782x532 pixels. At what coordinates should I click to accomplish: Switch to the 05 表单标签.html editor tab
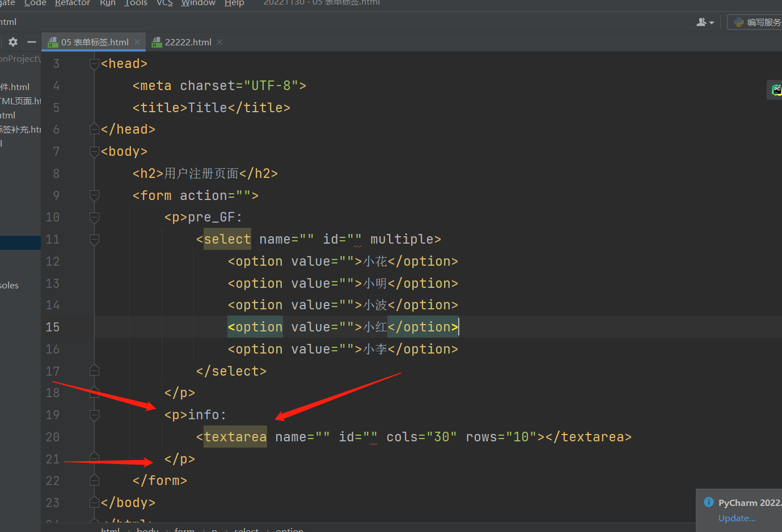[94, 42]
